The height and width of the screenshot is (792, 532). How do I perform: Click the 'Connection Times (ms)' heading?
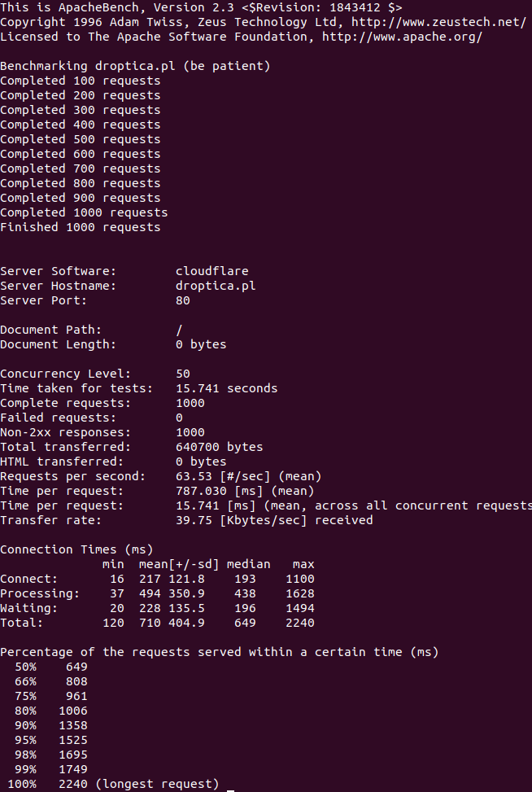tap(76, 549)
